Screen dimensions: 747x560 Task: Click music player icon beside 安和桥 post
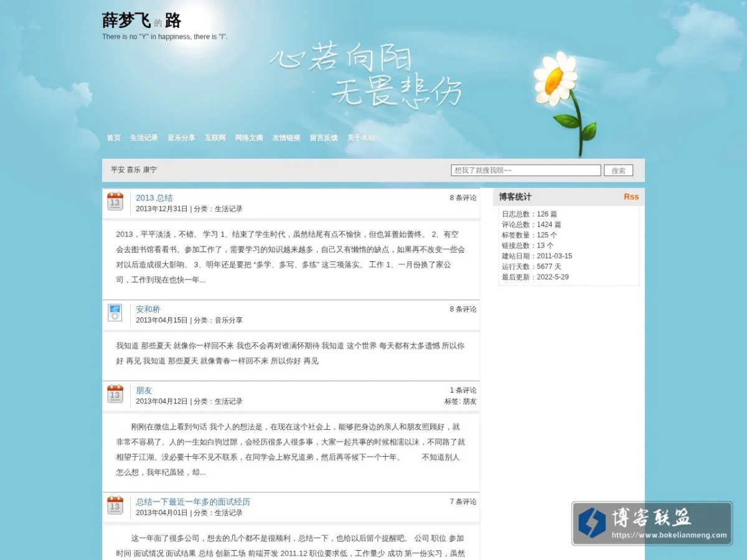[115, 312]
